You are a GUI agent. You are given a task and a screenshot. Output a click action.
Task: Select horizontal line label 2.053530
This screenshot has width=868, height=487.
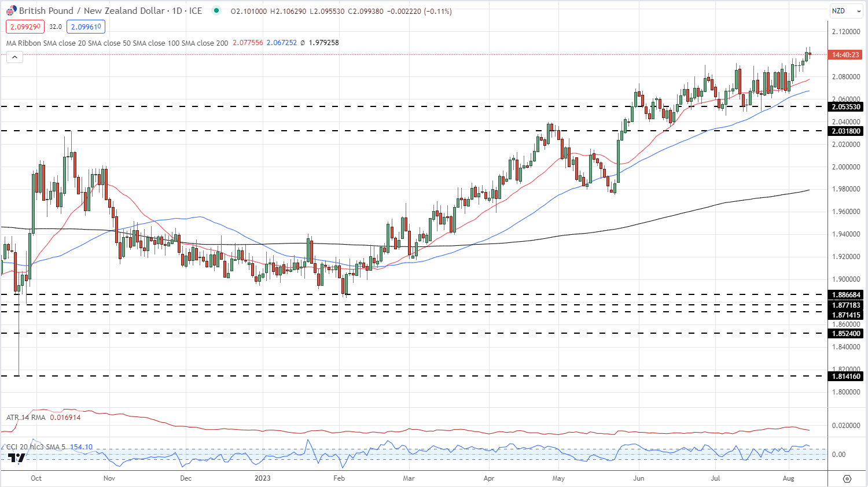846,107
